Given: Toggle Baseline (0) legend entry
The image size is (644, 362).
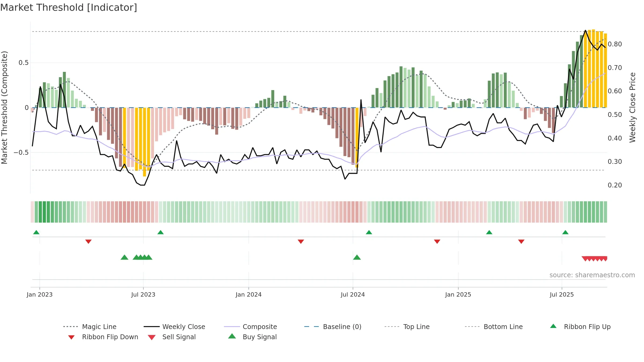Looking at the screenshot, I should (333, 327).
